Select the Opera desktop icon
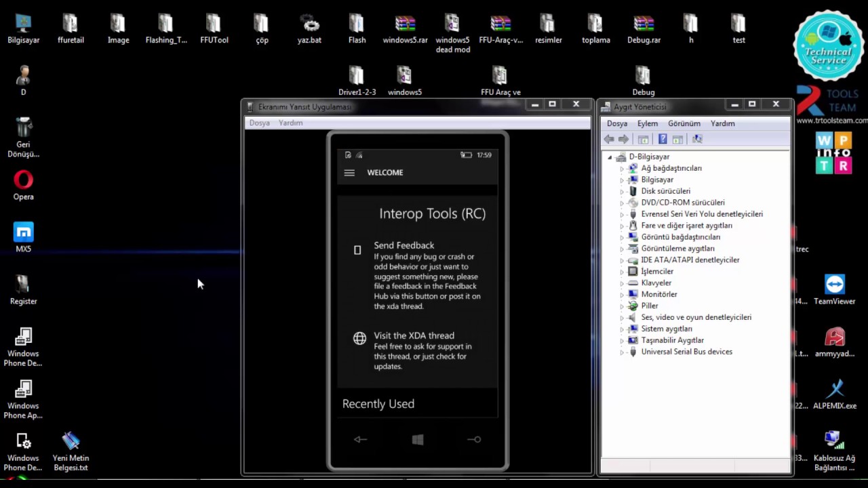 click(23, 186)
